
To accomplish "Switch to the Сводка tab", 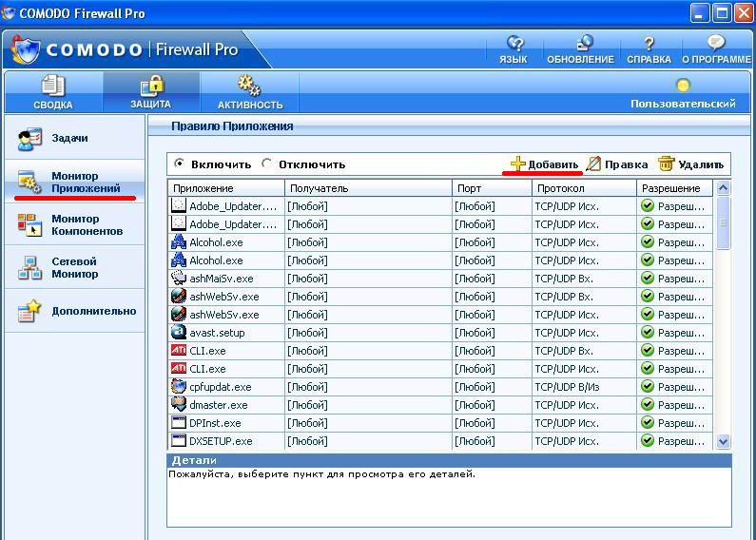I will tap(52, 92).
